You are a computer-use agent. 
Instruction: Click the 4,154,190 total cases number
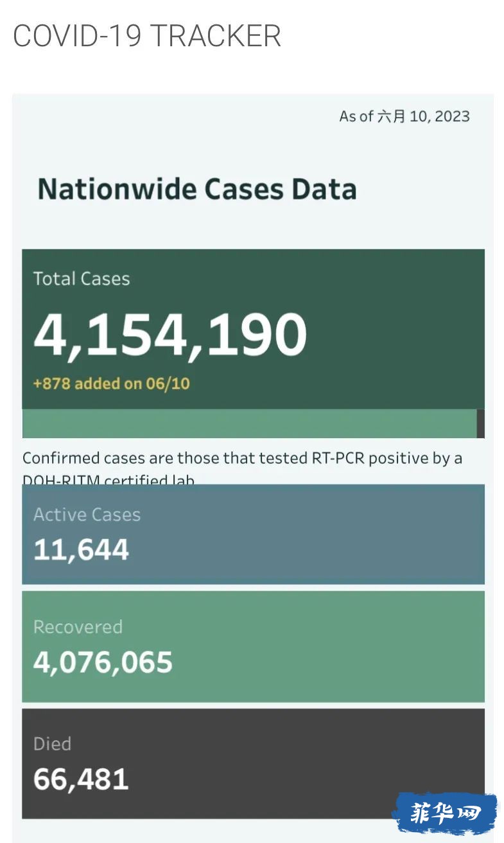(x=170, y=335)
